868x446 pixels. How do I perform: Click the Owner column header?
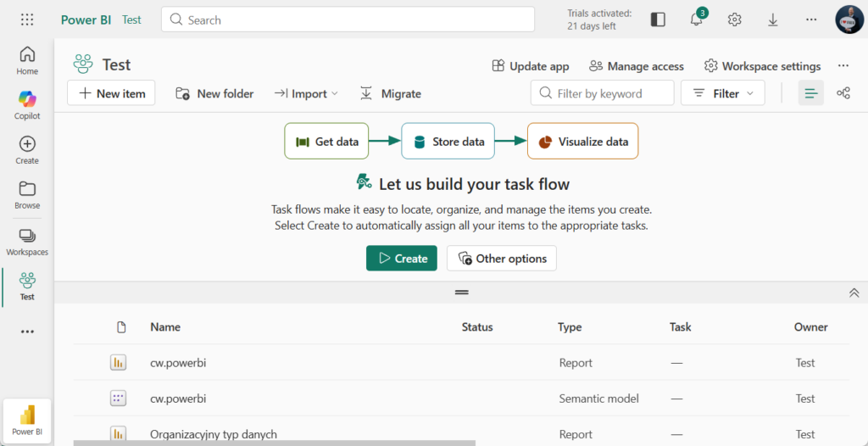click(811, 327)
